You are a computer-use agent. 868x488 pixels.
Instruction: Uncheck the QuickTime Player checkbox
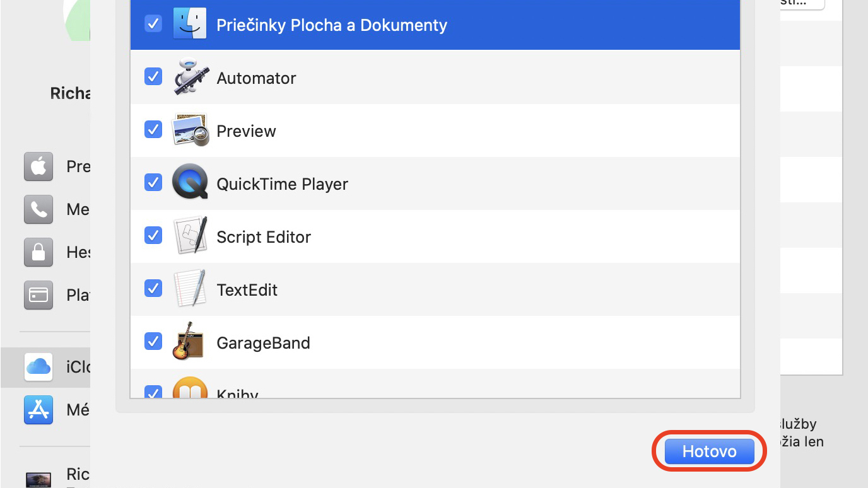(153, 182)
